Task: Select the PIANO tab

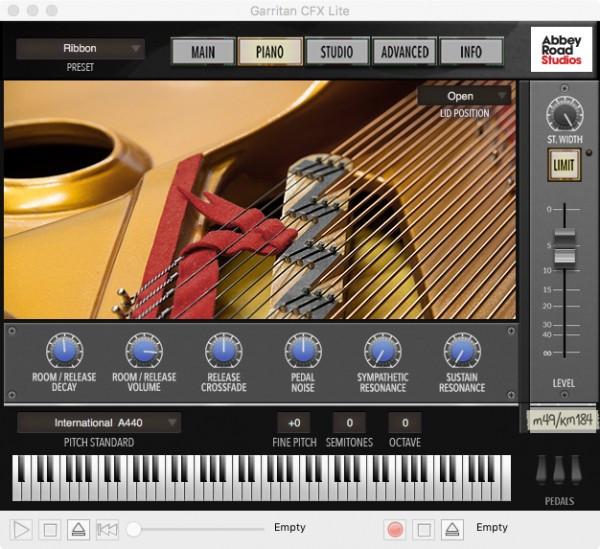Action: 270,52
